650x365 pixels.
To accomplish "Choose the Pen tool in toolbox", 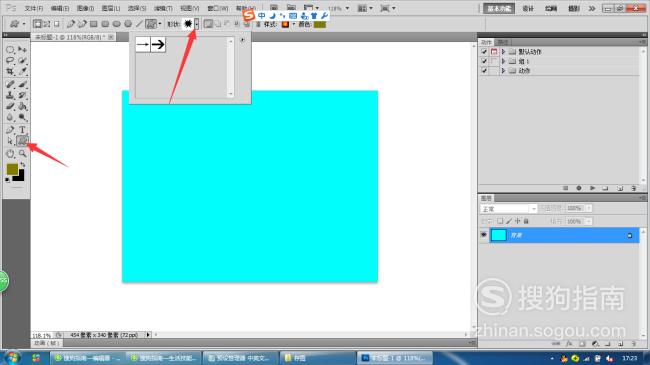I will pyautogui.click(x=10, y=130).
